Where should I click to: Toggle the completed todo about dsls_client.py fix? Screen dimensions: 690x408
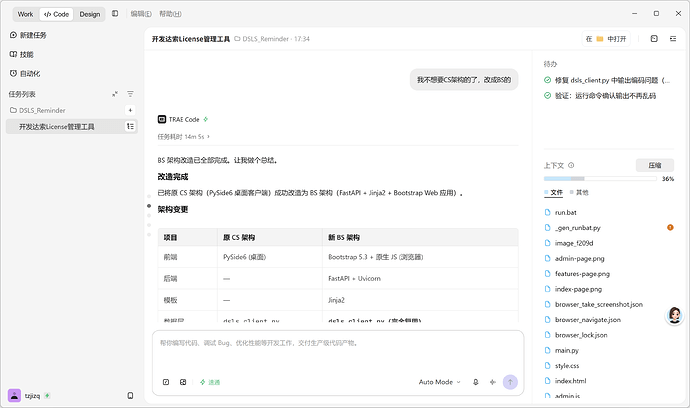click(547, 80)
